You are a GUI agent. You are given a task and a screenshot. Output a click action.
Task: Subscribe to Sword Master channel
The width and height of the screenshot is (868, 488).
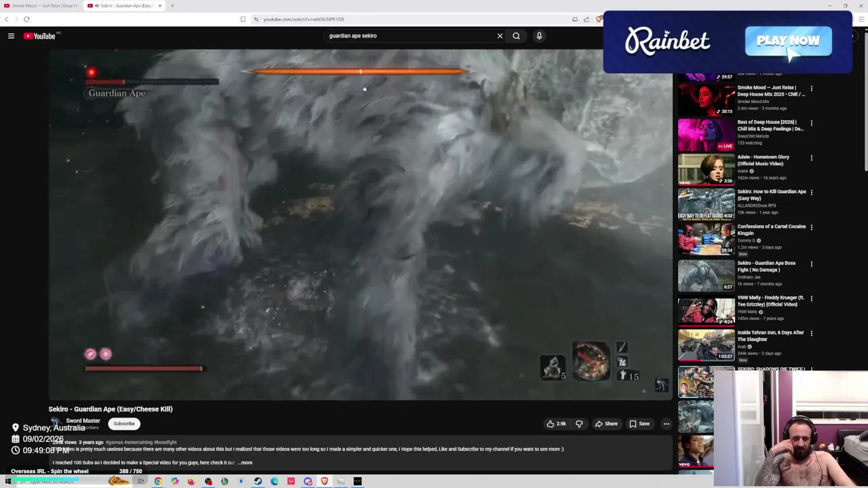coord(124,424)
